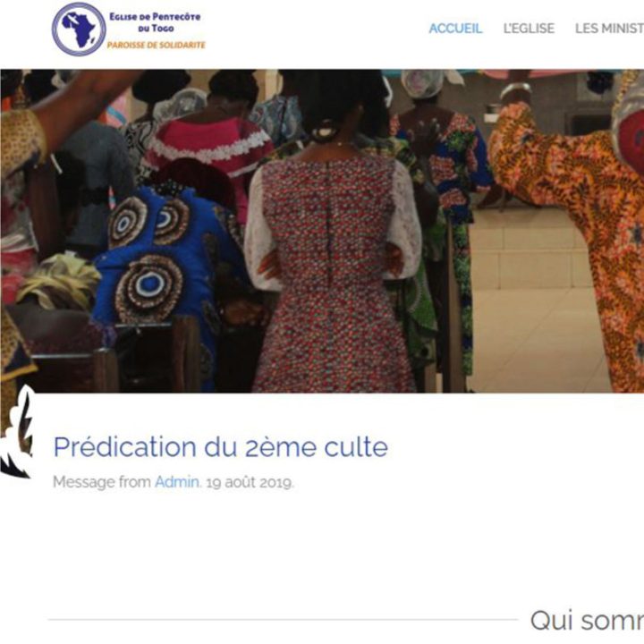The image size is (644, 644).
Task: Open the Prédication du 2ème culte post
Action: [x=221, y=447]
